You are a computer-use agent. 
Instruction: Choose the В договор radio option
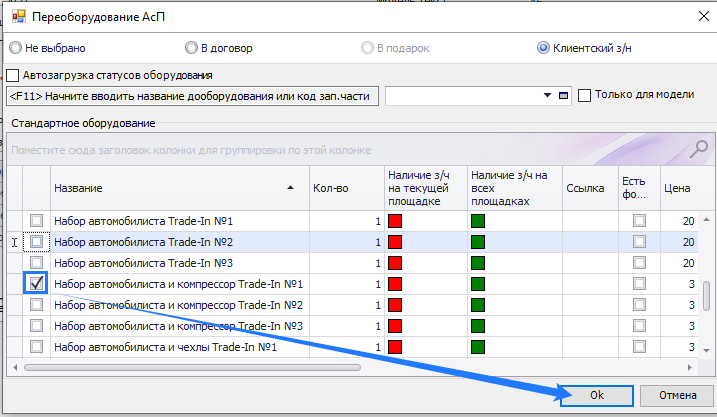[191, 47]
